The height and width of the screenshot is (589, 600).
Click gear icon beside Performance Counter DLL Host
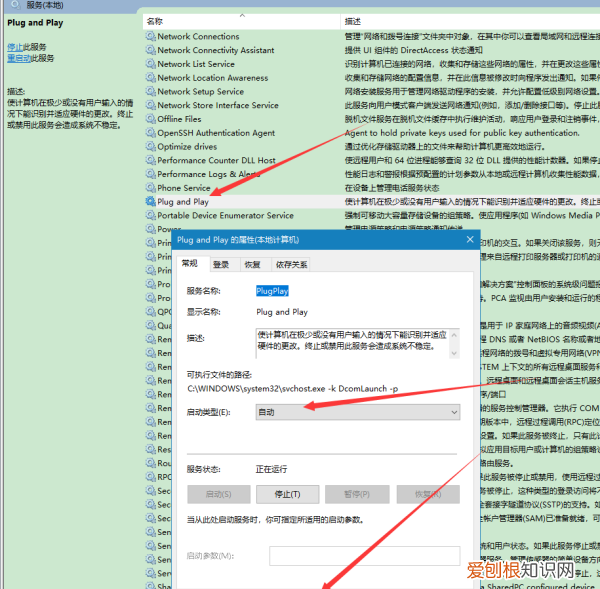tap(151, 160)
